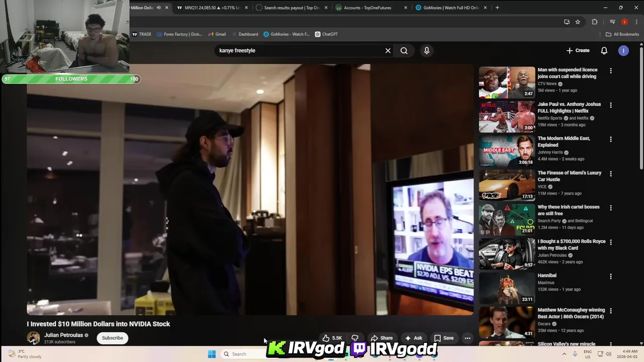Open the Dashboard bookmark
The width and height of the screenshot is (644, 362).
coord(245,34)
